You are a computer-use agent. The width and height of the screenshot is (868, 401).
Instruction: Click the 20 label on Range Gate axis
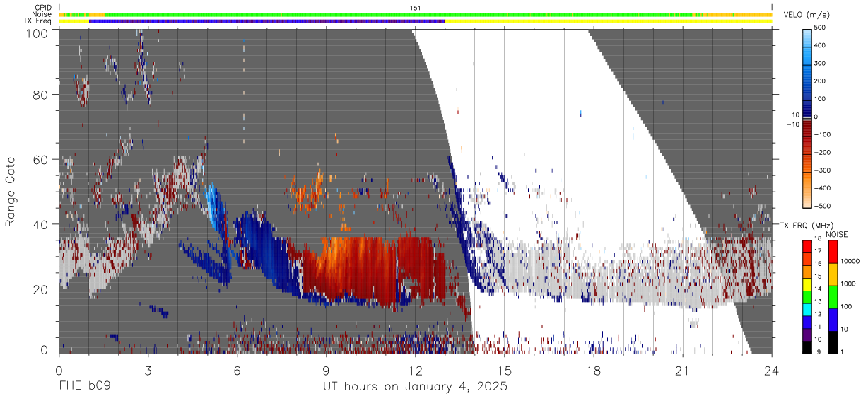point(40,289)
